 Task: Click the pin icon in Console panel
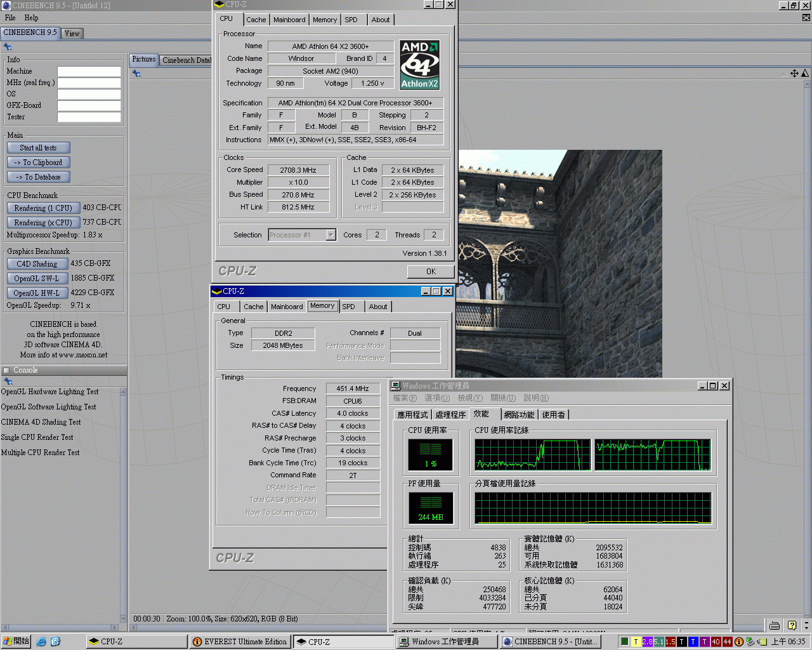tap(8, 381)
